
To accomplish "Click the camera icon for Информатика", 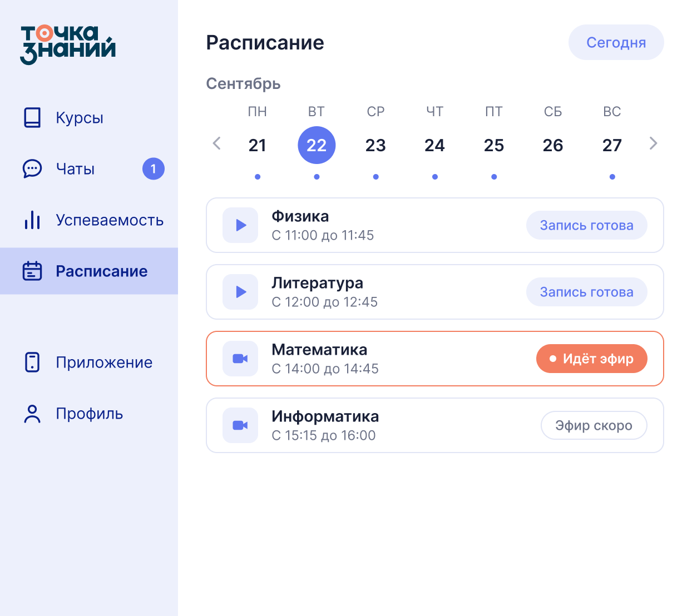I will coord(240,425).
